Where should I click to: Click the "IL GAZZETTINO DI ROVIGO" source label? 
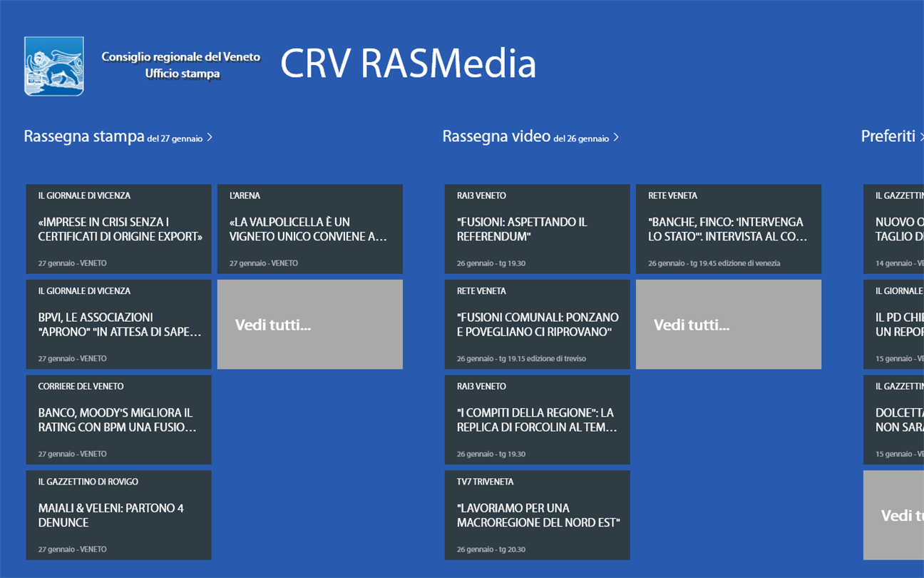[x=88, y=482]
